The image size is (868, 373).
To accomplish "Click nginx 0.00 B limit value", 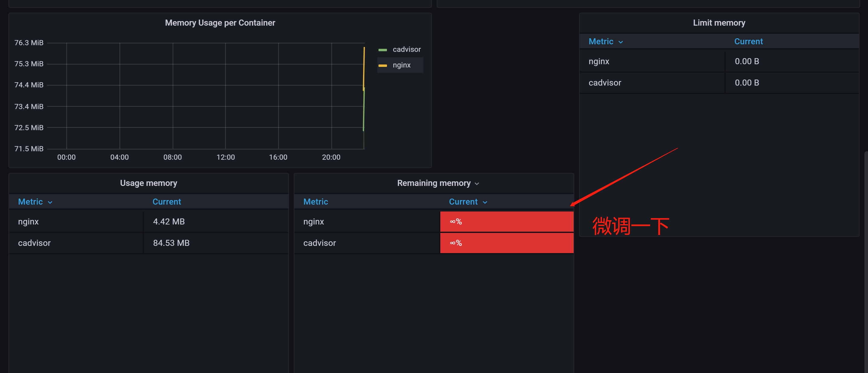I will (x=747, y=61).
